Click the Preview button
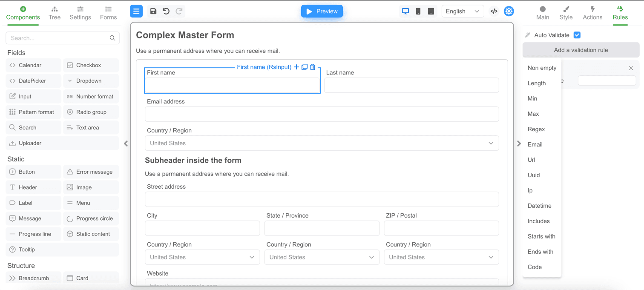 pyautogui.click(x=322, y=11)
